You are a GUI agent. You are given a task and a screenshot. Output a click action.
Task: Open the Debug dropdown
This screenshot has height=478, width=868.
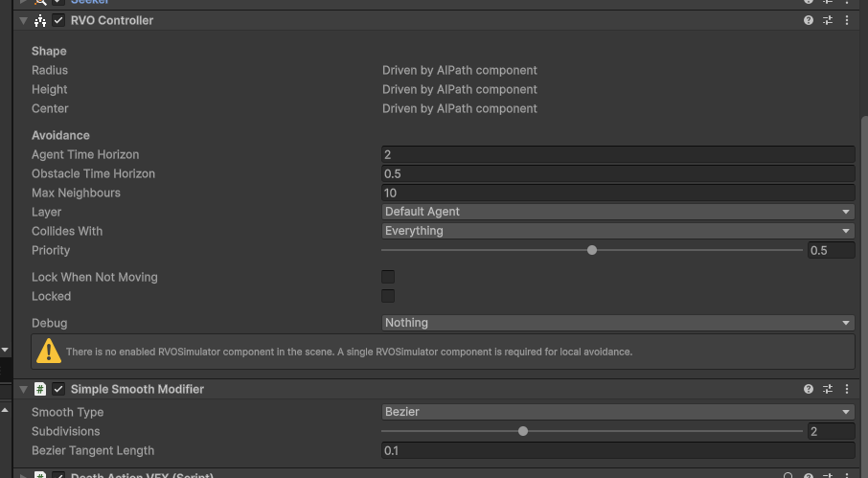pos(617,323)
